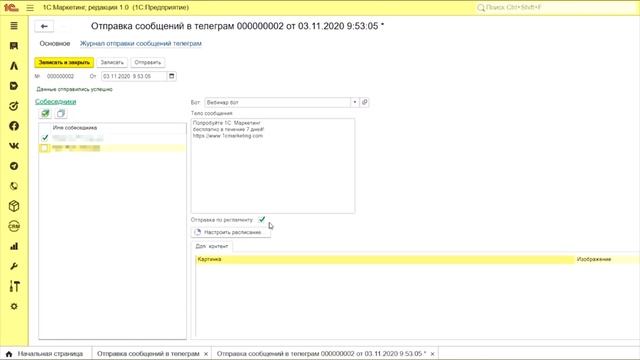Go back with the left arrow button
Screen dimensions: 640x360
(44, 26)
